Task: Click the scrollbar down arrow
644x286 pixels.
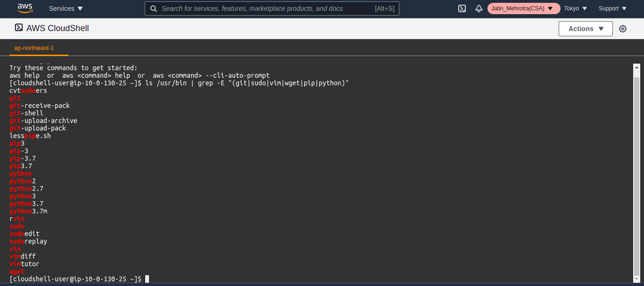Action: [x=636, y=278]
